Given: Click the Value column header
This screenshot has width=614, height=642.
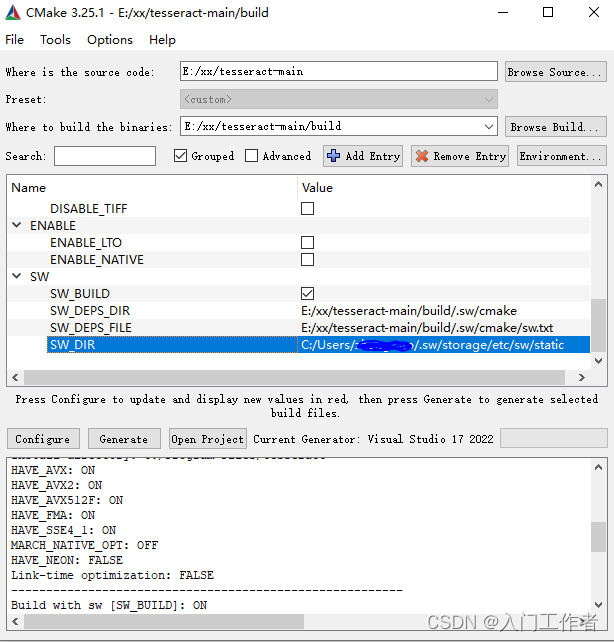Looking at the screenshot, I should tap(317, 188).
